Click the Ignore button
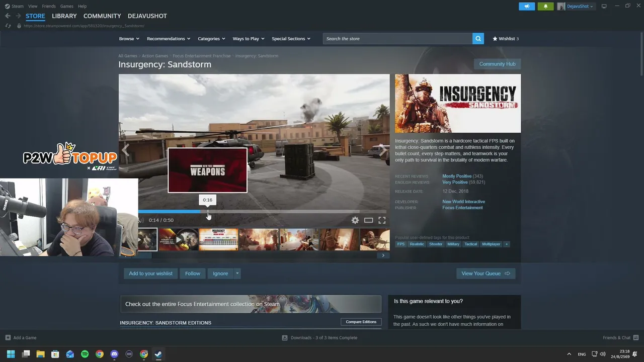Screen dimensions: 644x362 220,274
